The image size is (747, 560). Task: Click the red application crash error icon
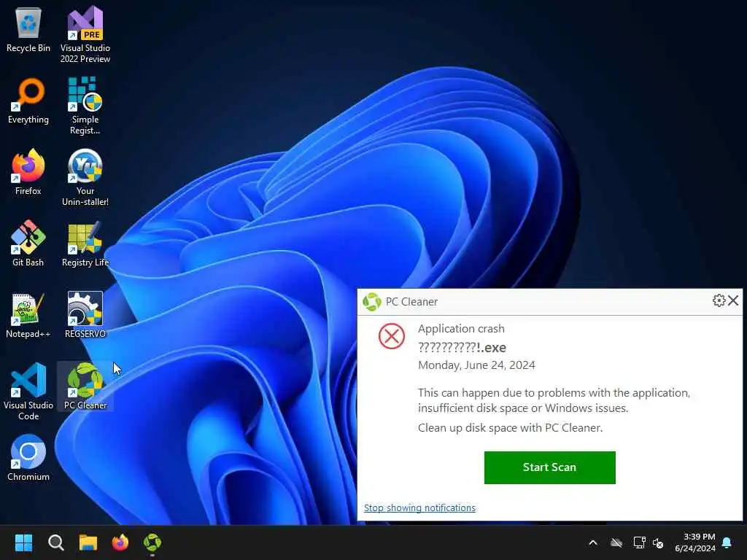pos(392,336)
